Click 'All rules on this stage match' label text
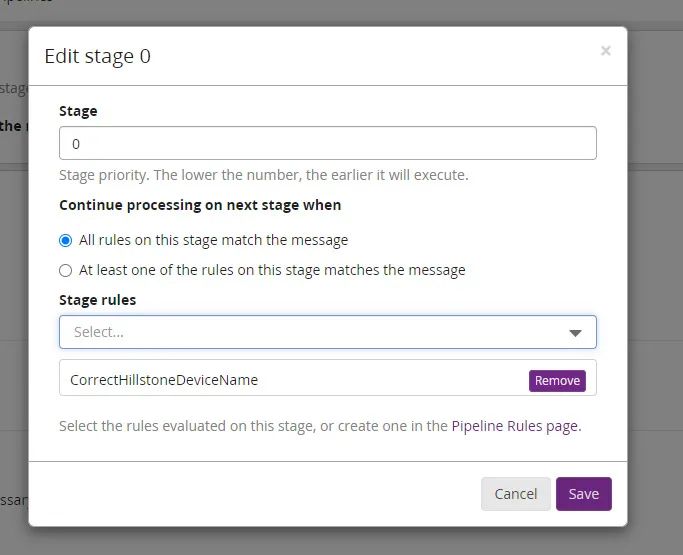The image size is (683, 555). click(x=213, y=240)
